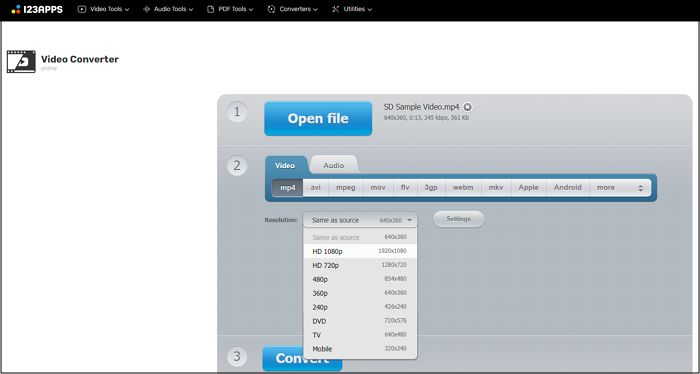This screenshot has height=374, width=700.
Task: Choose 480p resolution
Action: coord(360,279)
